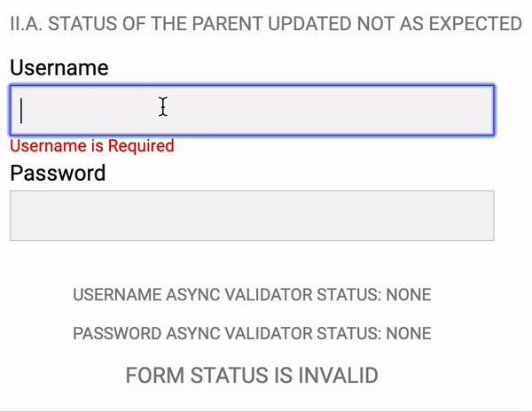The width and height of the screenshot is (532, 412).
Task: Click the Password Async Validator Status text
Action: pos(252,333)
